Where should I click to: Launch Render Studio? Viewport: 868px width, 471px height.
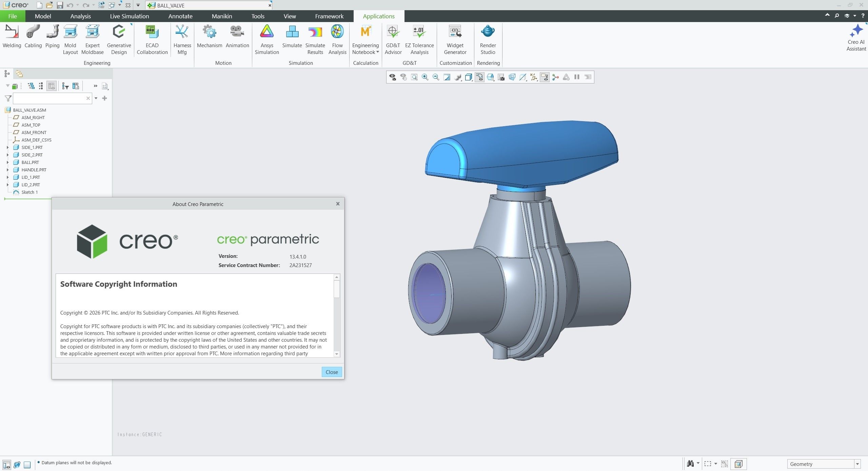[488, 40]
